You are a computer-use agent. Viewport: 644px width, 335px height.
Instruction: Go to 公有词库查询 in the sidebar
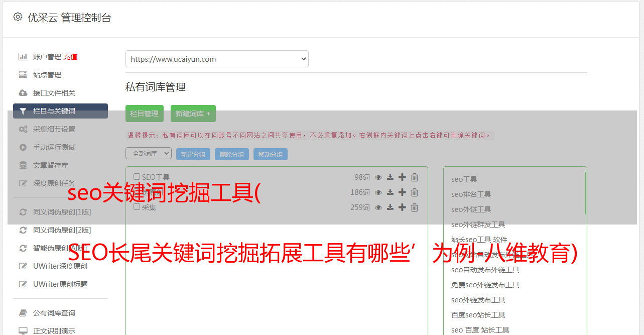click(54, 313)
